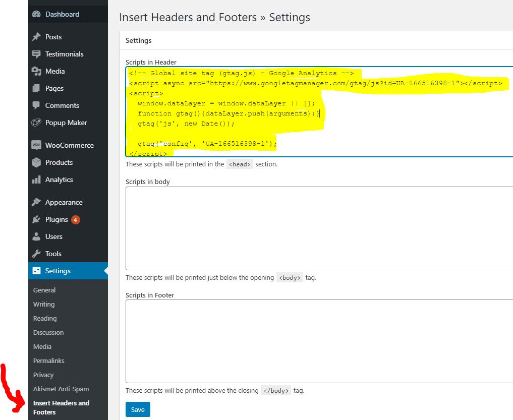Open the Tools icon
513x420 pixels.
(x=37, y=254)
